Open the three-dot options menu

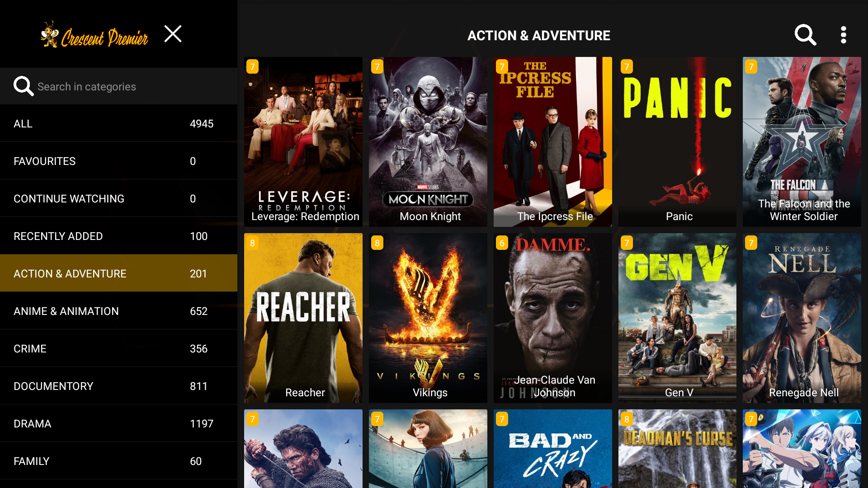pyautogui.click(x=843, y=35)
